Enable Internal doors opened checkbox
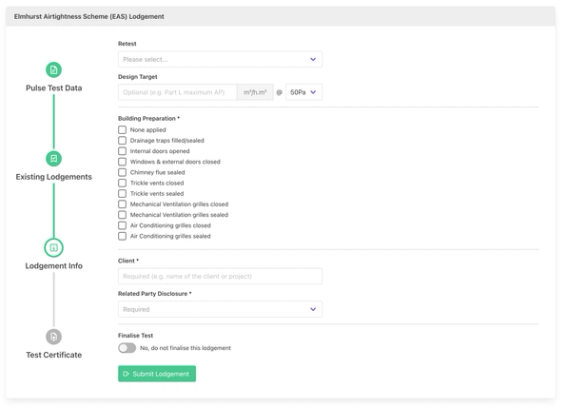The height and width of the screenshot is (408, 570). (123, 151)
